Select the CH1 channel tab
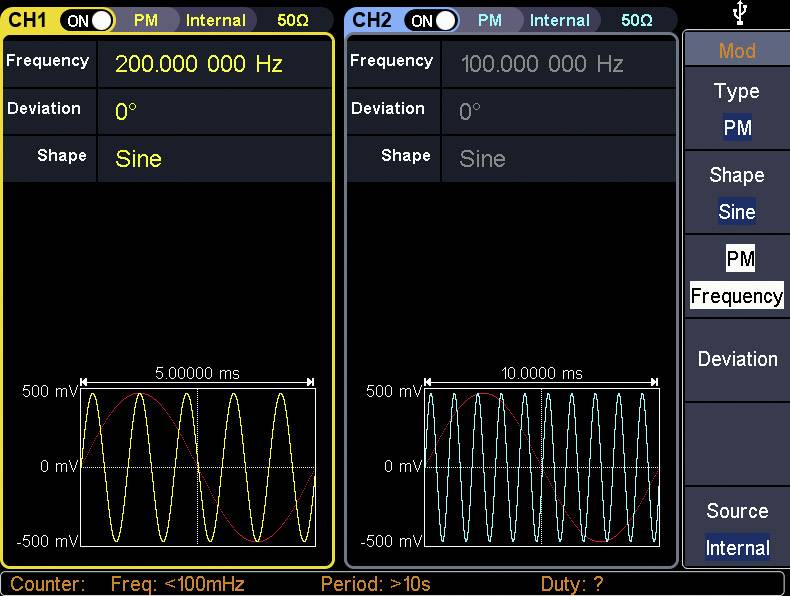Image resolution: width=790 pixels, height=596 pixels. tap(28, 20)
